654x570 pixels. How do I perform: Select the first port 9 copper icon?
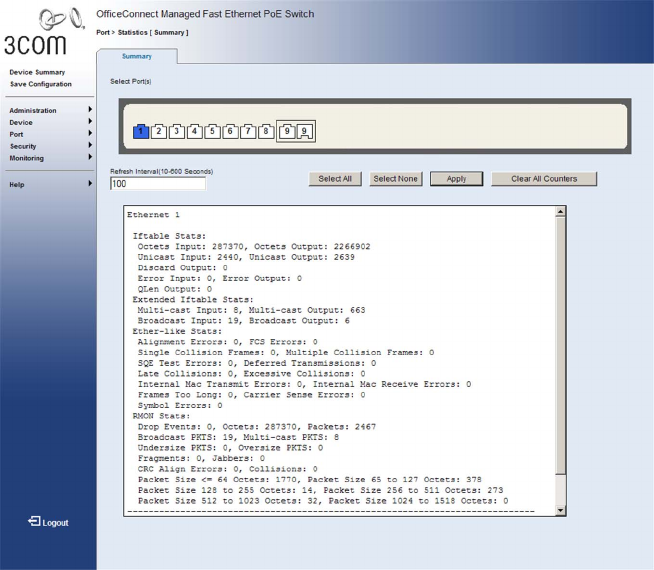(287, 131)
